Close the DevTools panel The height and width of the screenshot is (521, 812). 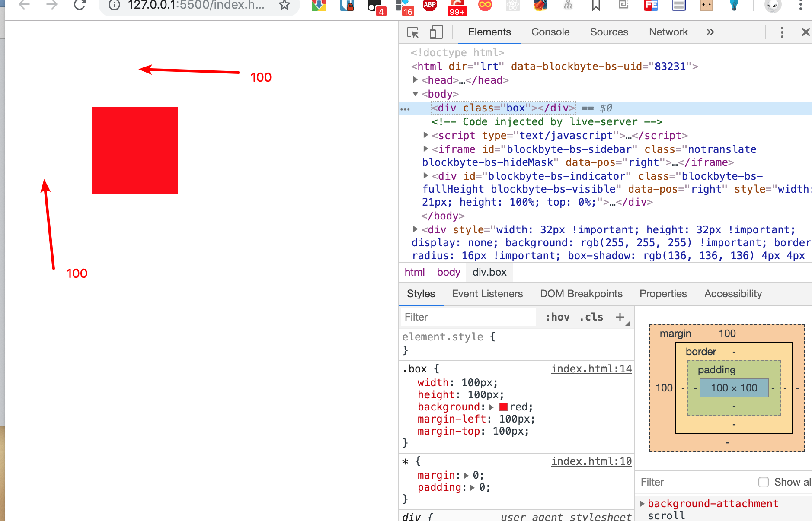806,32
